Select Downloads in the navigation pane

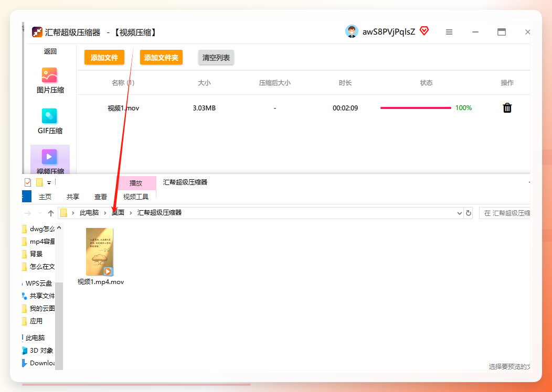click(38, 363)
